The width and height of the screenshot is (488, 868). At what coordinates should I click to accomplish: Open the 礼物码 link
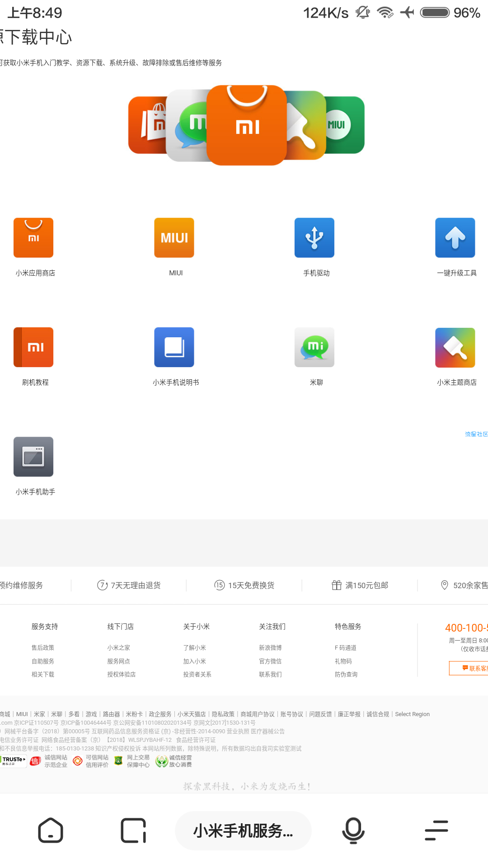coord(343,661)
